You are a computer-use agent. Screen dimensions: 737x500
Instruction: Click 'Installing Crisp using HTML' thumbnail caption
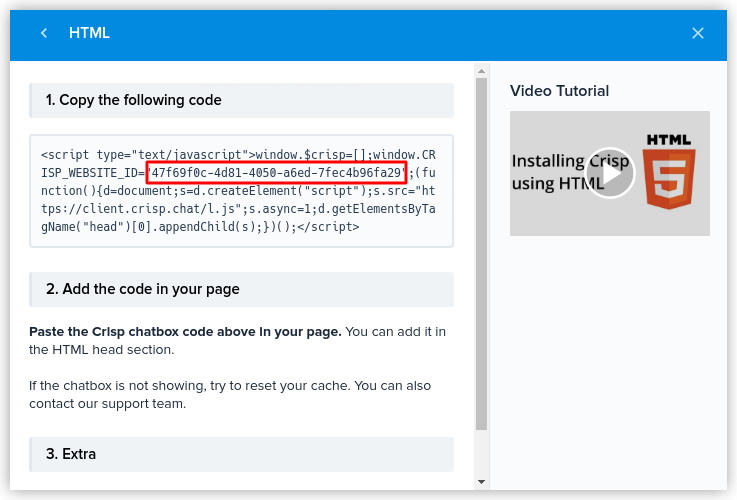pyautogui.click(x=570, y=172)
